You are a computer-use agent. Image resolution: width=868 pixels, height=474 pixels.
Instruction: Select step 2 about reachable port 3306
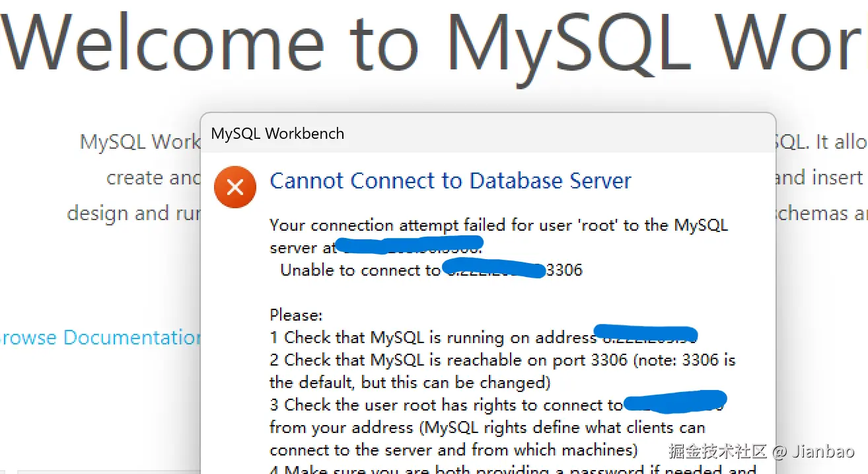[x=502, y=360]
